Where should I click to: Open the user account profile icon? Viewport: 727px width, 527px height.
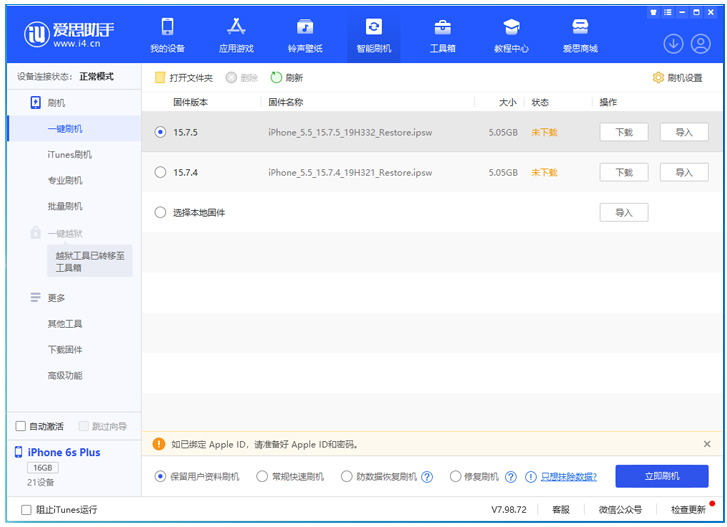[x=701, y=44]
